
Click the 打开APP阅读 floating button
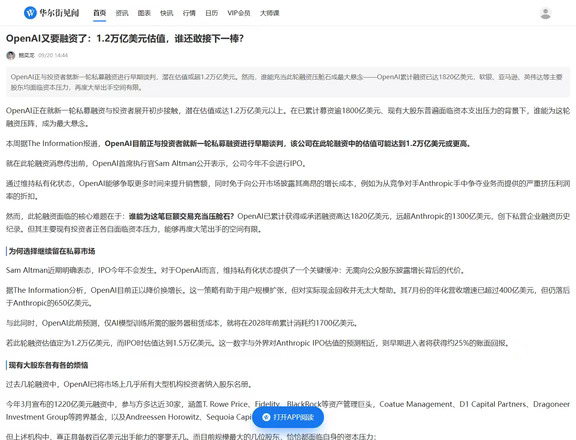pyautogui.click(x=288, y=417)
